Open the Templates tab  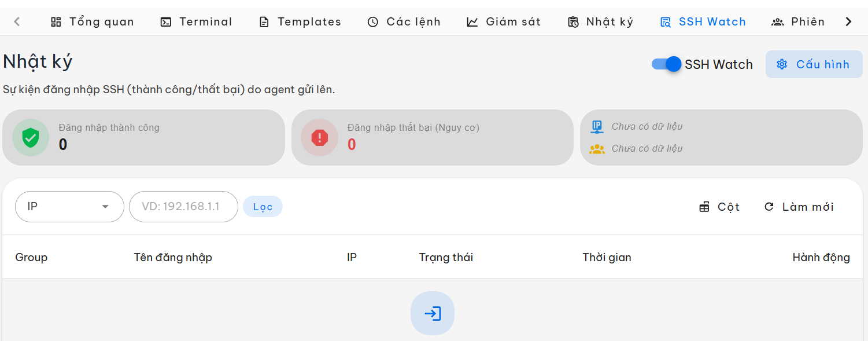pyautogui.click(x=300, y=22)
